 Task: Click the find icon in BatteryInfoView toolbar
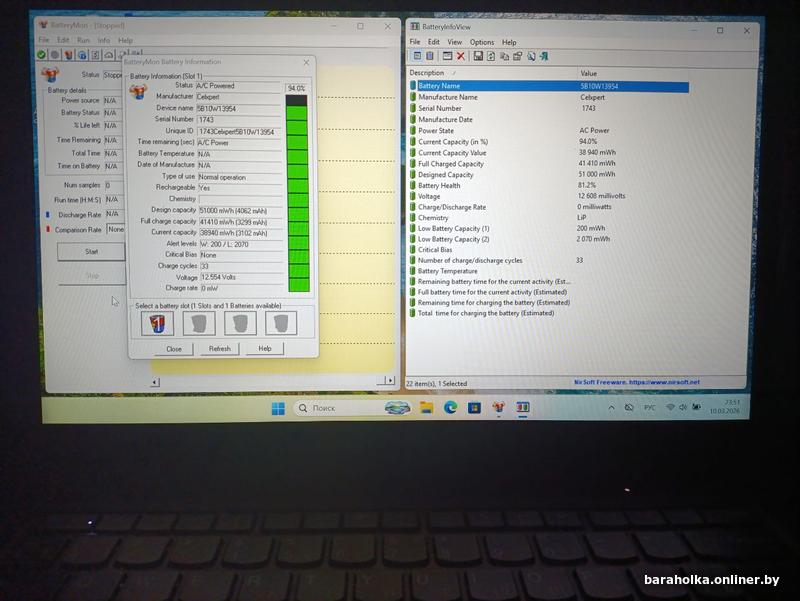(x=531, y=56)
